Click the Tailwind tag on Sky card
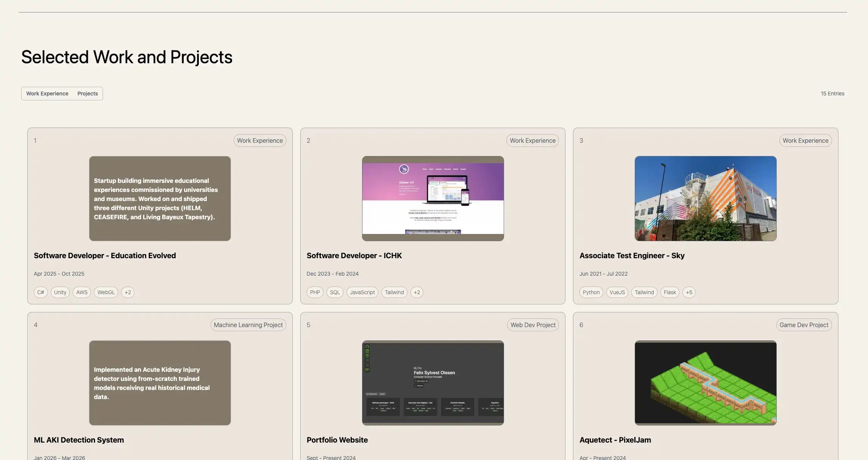The width and height of the screenshot is (868, 460). coord(644,292)
